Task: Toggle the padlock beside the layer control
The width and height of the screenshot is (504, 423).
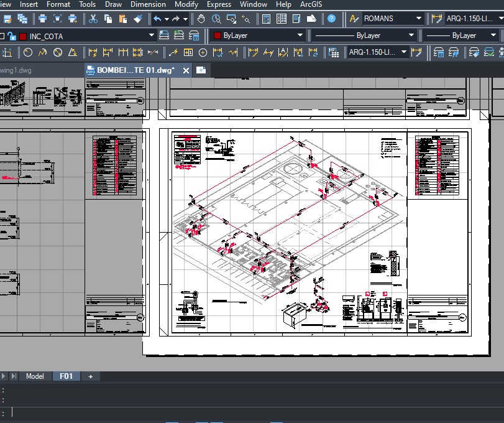Action: [x=14, y=35]
